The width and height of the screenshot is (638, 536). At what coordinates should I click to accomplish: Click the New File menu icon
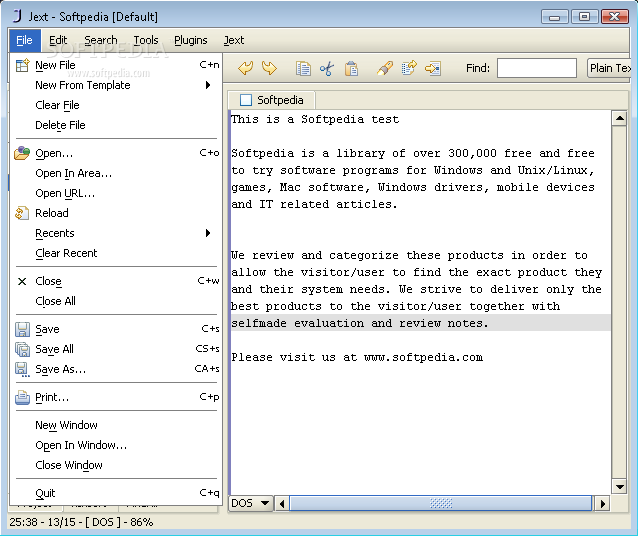click(22, 65)
